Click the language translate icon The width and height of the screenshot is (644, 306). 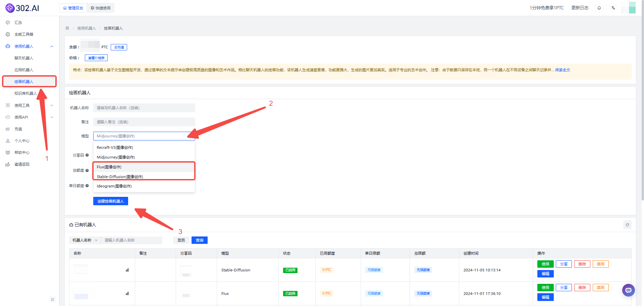pos(613,8)
